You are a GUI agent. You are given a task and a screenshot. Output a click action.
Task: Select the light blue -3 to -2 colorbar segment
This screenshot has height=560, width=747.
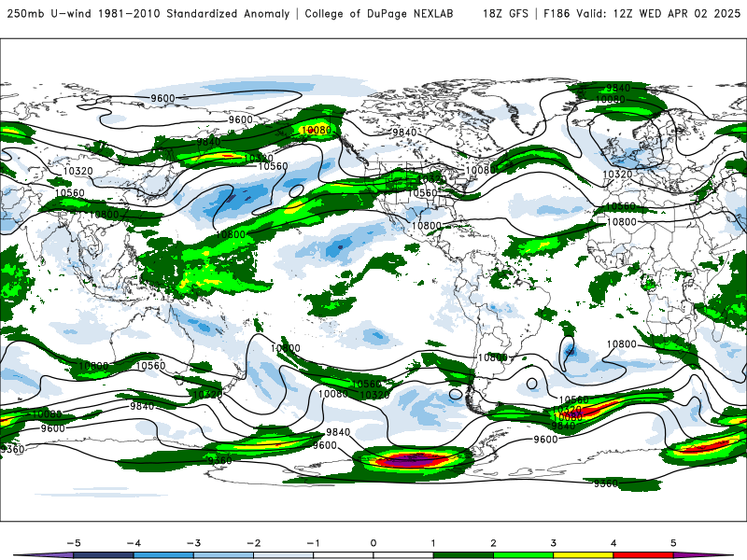click(223, 555)
